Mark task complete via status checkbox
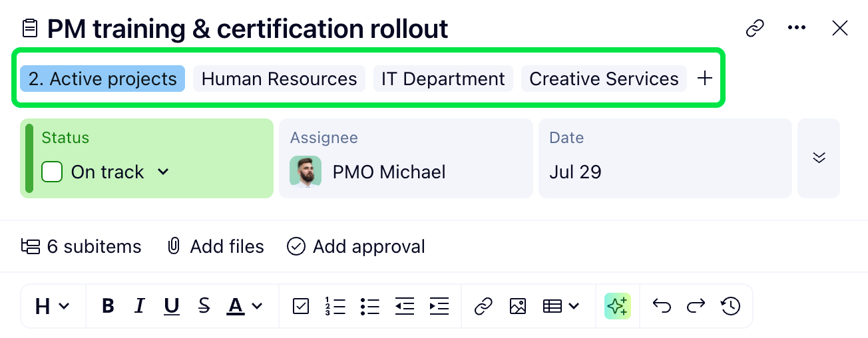This screenshot has height=338, width=868. coord(52,172)
